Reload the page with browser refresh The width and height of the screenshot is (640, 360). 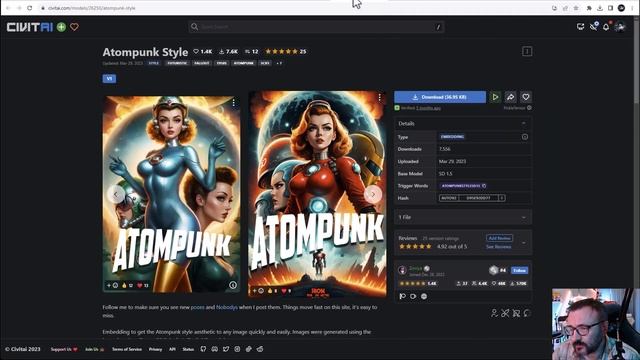(30, 8)
